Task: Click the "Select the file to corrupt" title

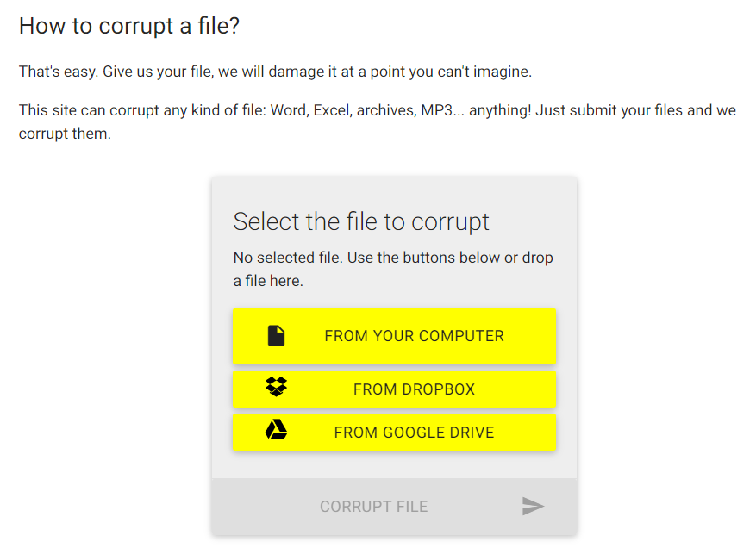Action: pyautogui.click(x=361, y=221)
